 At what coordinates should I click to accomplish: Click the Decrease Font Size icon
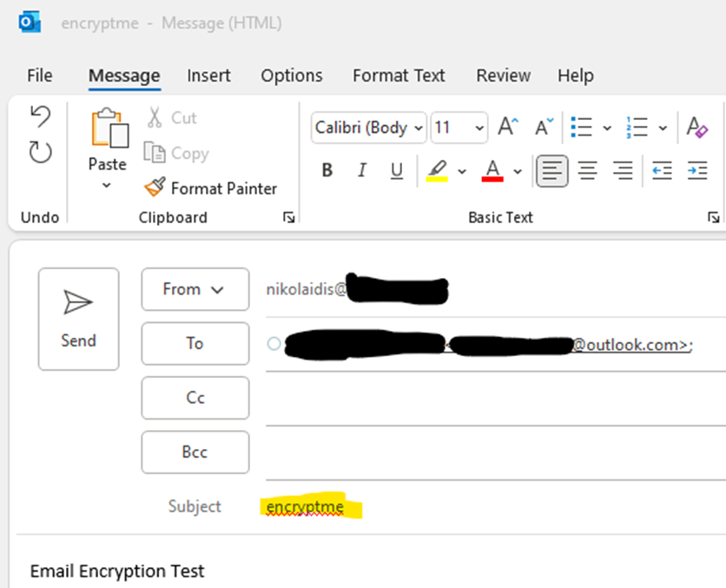click(544, 128)
